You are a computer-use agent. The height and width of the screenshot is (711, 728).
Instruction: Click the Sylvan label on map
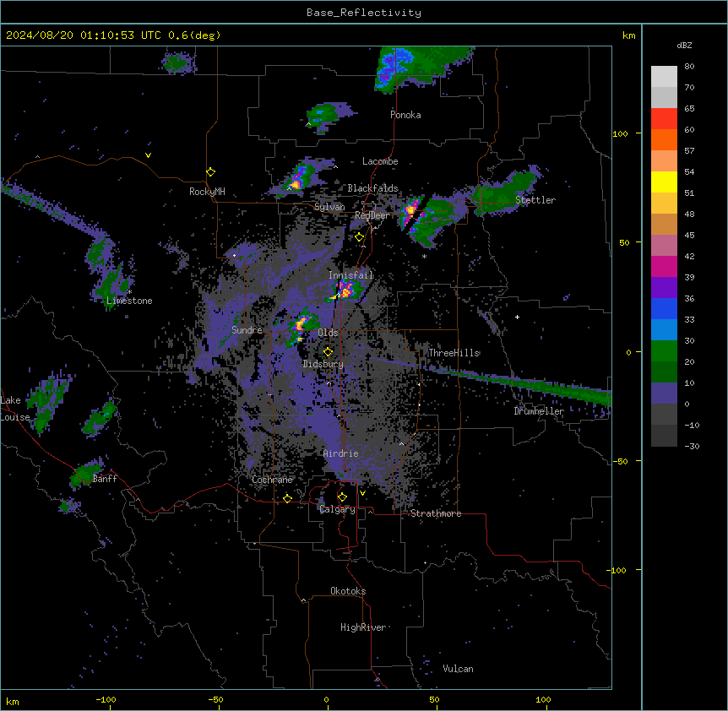coord(329,207)
